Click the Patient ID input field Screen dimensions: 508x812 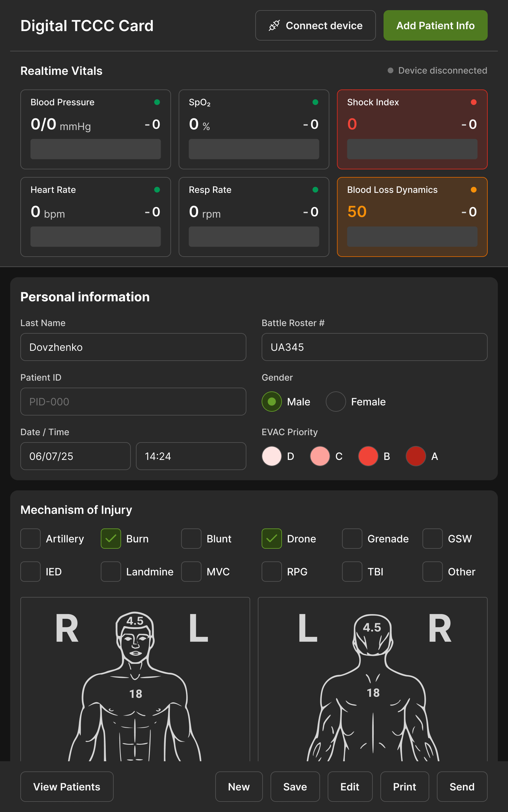[x=133, y=402]
